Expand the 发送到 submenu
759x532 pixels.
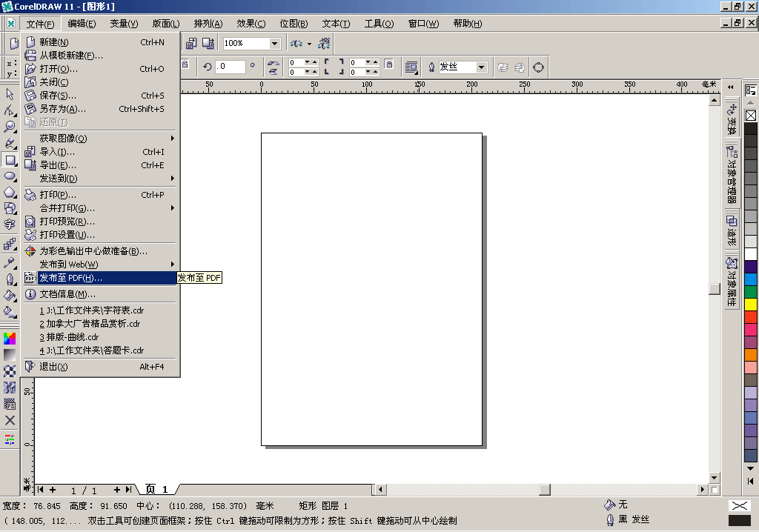click(x=100, y=179)
